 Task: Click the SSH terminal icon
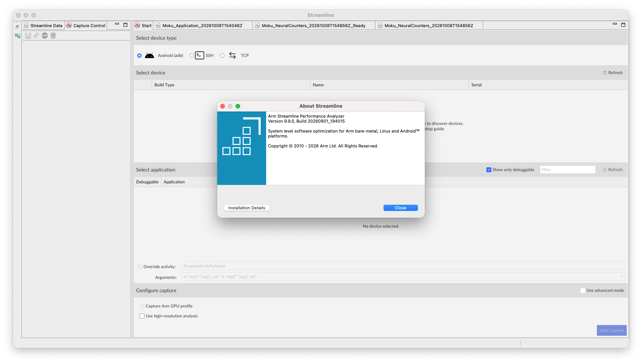tap(200, 55)
